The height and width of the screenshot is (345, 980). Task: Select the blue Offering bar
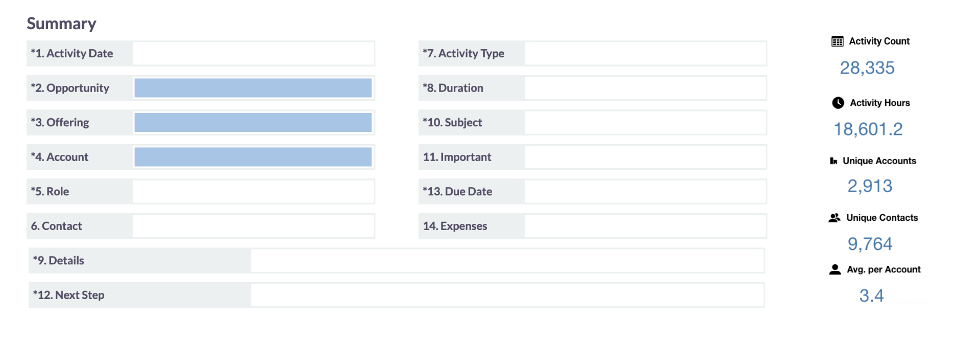(253, 123)
